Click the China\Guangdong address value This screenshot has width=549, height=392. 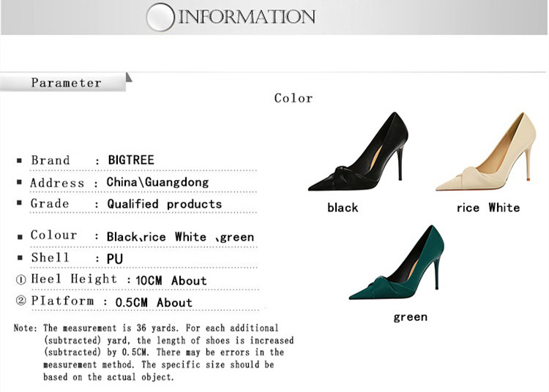(157, 182)
